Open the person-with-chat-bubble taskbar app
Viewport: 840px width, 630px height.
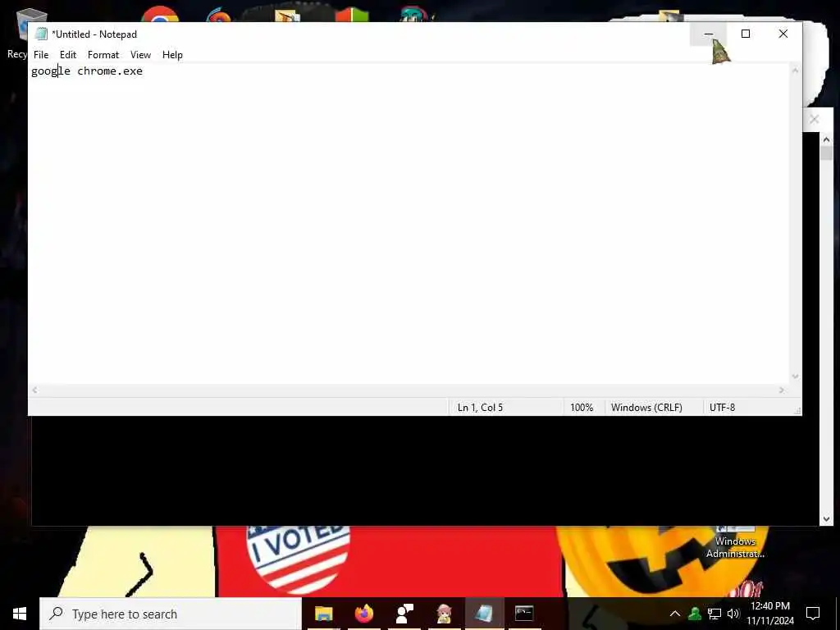[404, 614]
